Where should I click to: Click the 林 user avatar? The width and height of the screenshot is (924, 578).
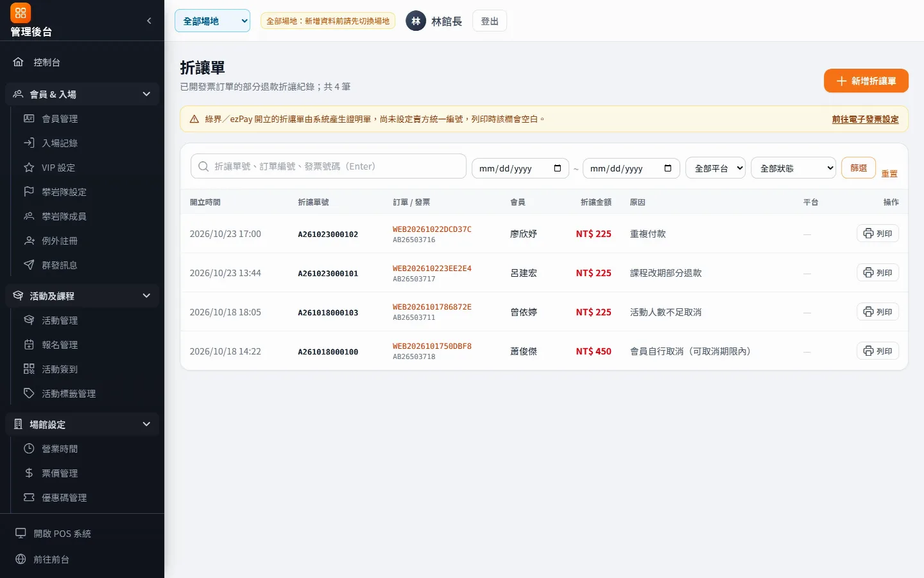(x=416, y=21)
